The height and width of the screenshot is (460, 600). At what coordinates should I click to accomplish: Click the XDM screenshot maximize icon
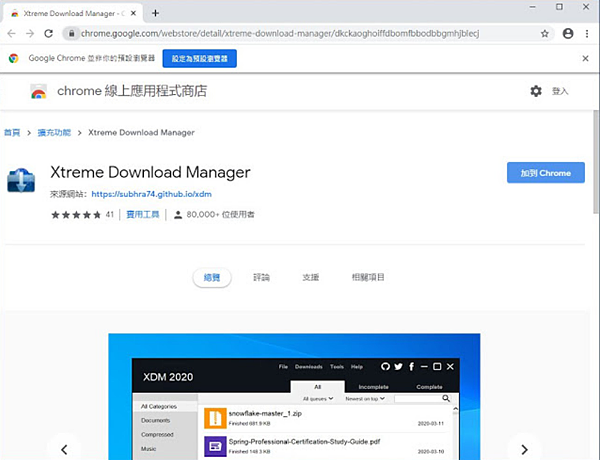tap(437, 367)
